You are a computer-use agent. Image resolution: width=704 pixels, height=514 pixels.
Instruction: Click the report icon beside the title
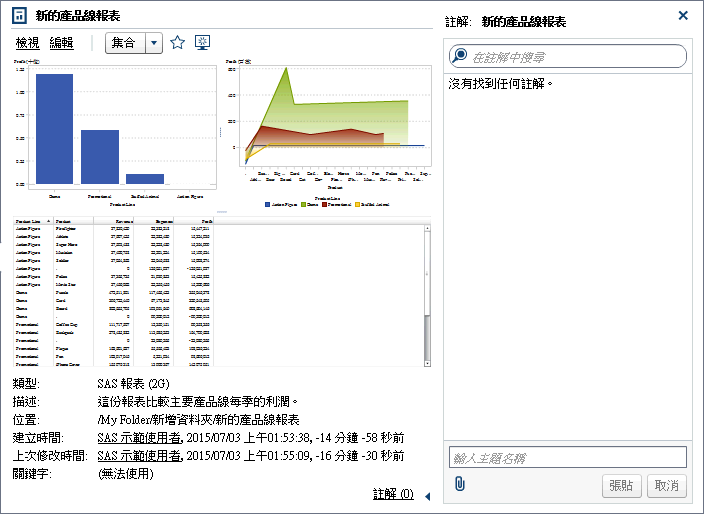[x=19, y=16]
